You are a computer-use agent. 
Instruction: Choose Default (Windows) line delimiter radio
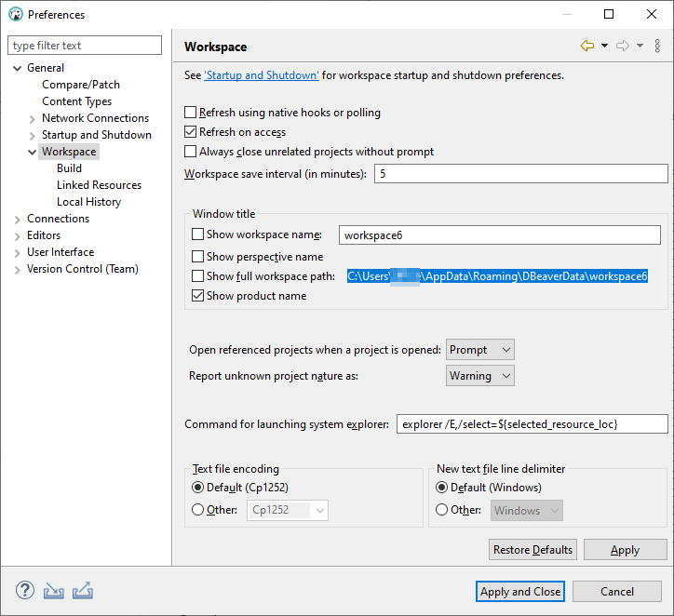[x=441, y=488]
